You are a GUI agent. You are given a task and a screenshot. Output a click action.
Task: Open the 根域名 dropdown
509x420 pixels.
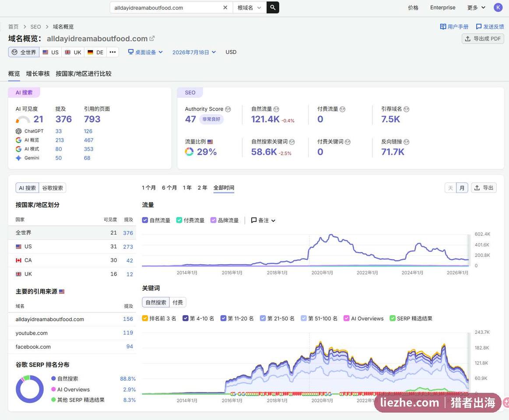tap(249, 7)
